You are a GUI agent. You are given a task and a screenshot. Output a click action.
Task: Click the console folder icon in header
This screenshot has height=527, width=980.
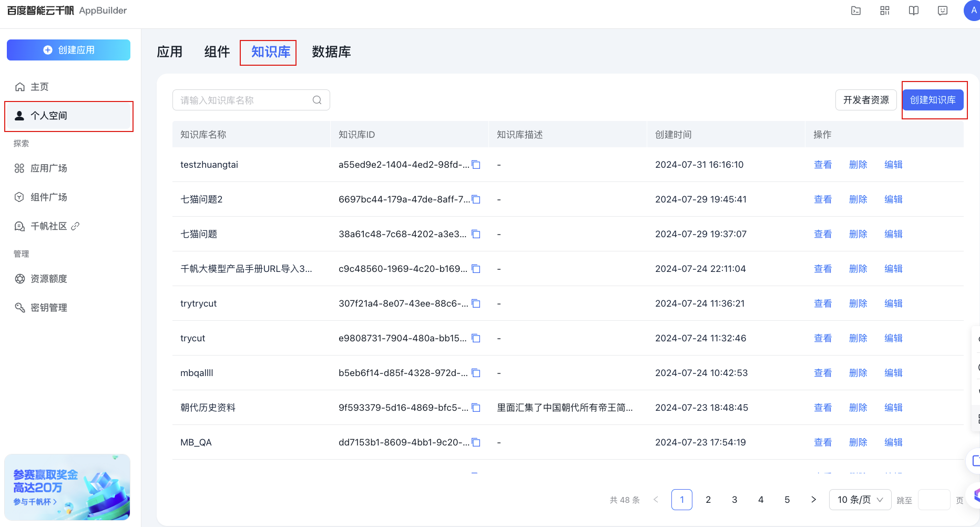pyautogui.click(x=856, y=11)
